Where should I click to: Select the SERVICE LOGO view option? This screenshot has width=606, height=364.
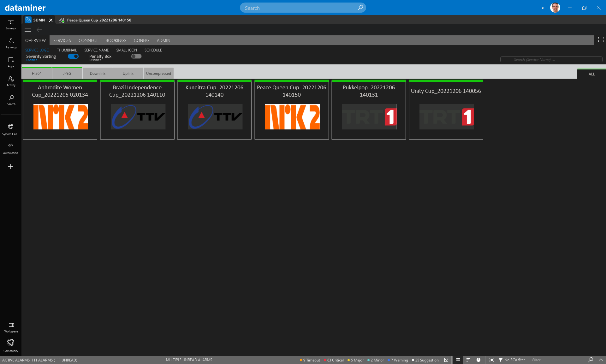coord(37,50)
